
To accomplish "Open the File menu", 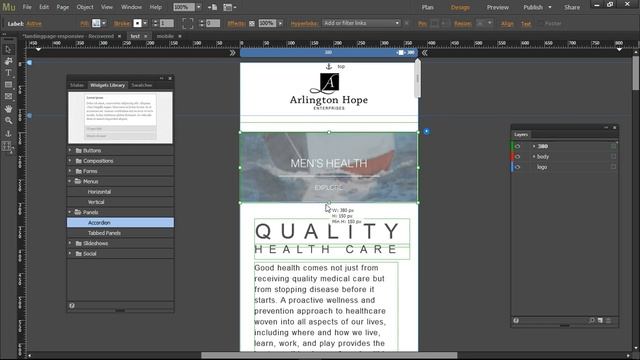I will click(x=27, y=7).
